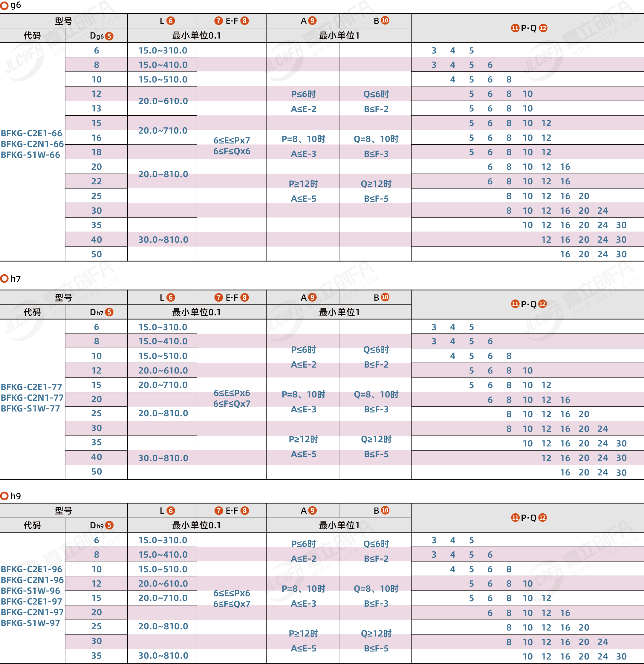
Task: Click the orange ring bullet next to h9
Action: pos(4,496)
